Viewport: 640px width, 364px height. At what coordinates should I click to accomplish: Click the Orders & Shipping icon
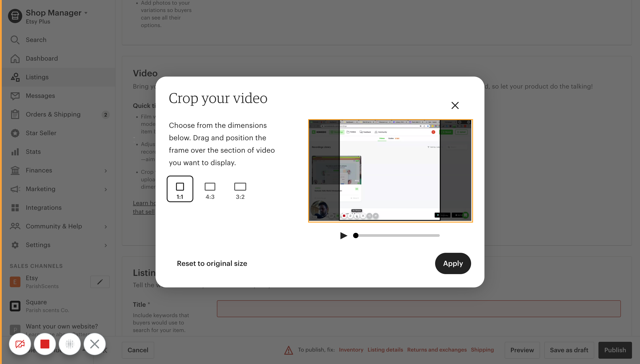click(14, 114)
